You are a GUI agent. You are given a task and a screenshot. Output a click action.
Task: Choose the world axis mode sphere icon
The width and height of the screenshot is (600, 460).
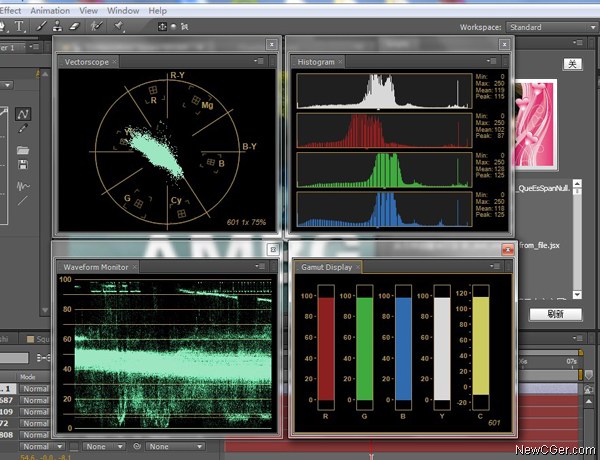174,26
